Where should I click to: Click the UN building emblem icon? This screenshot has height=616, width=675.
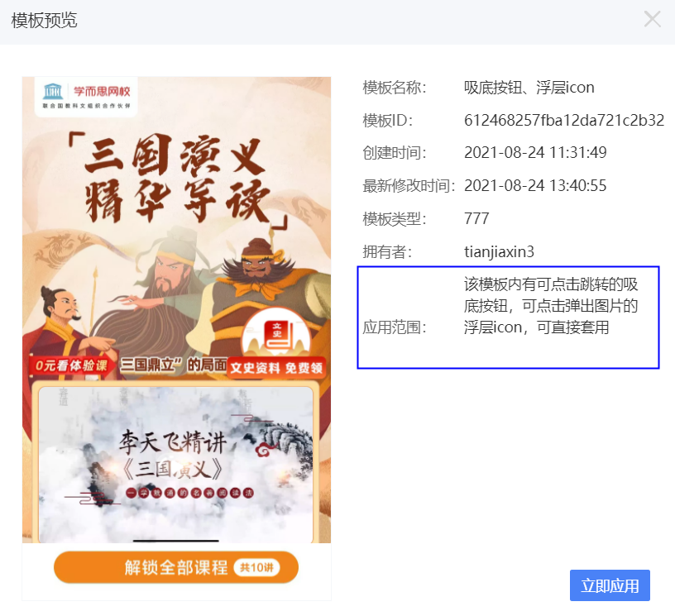[x=53, y=91]
